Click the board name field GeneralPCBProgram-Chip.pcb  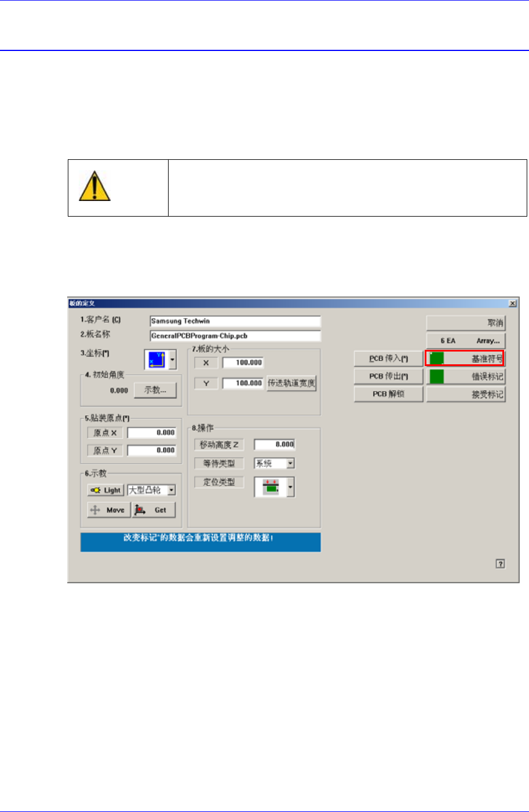pyautogui.click(x=235, y=336)
